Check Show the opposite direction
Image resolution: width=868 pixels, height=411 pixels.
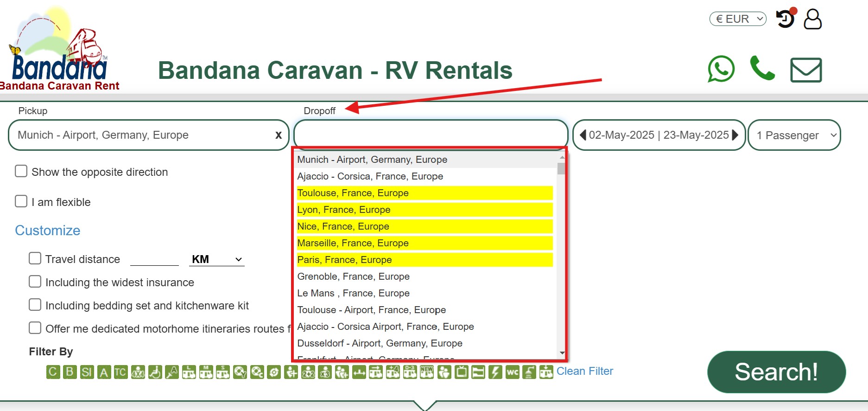pyautogui.click(x=21, y=171)
